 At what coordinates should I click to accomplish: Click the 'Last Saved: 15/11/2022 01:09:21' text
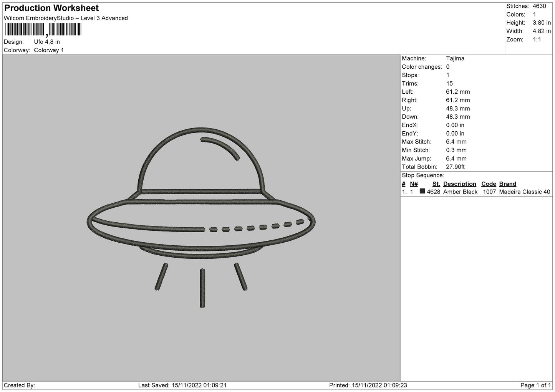point(183,385)
